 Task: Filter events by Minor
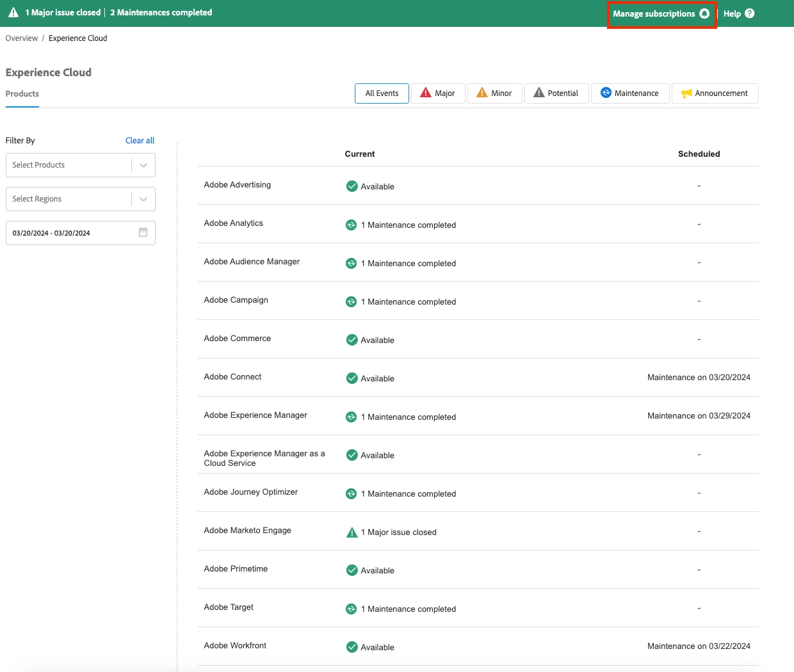pos(494,93)
